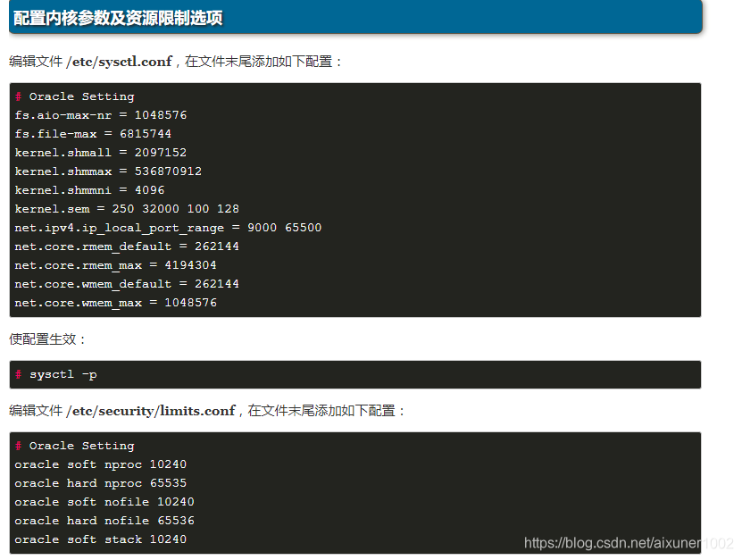The width and height of the screenshot is (742, 560).
Task: Click the oracle soft stack 10240 line
Action: coord(100,539)
